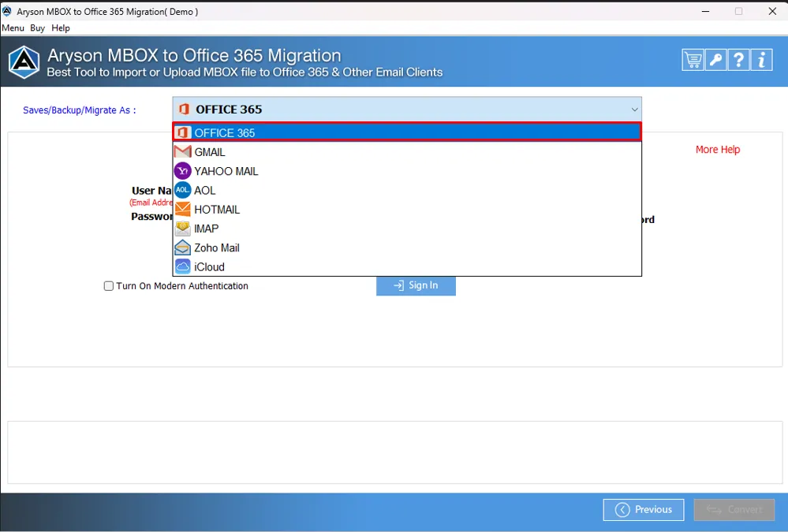Image resolution: width=788 pixels, height=532 pixels.
Task: Open the license key activation icon
Action: [715, 60]
